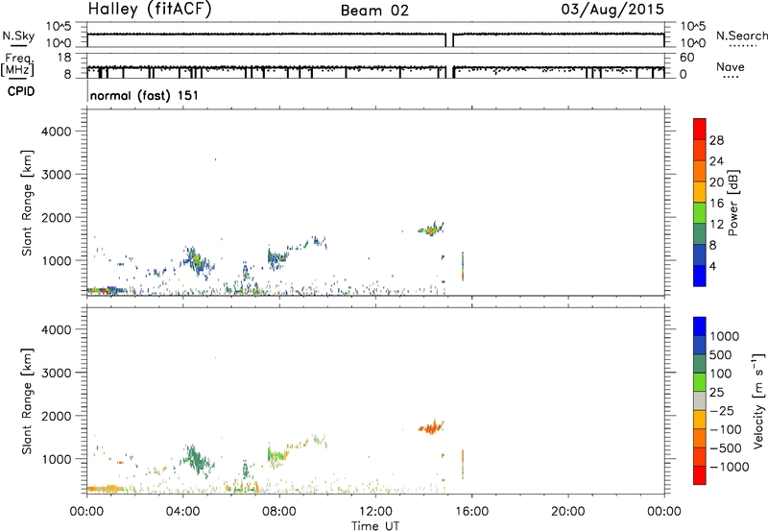Click the power panel 'Slant Range [km]' label

[27, 203]
